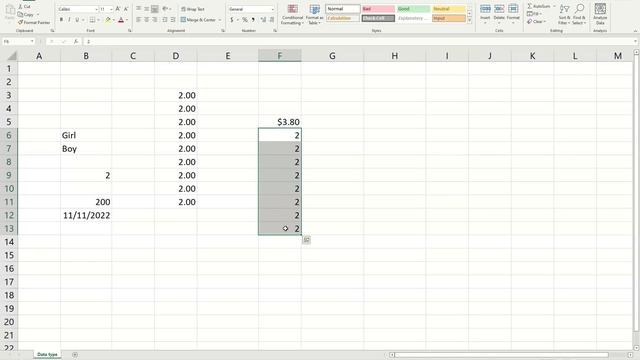
Task: Apply the Fill Color bucket icon
Action: pos(108,20)
